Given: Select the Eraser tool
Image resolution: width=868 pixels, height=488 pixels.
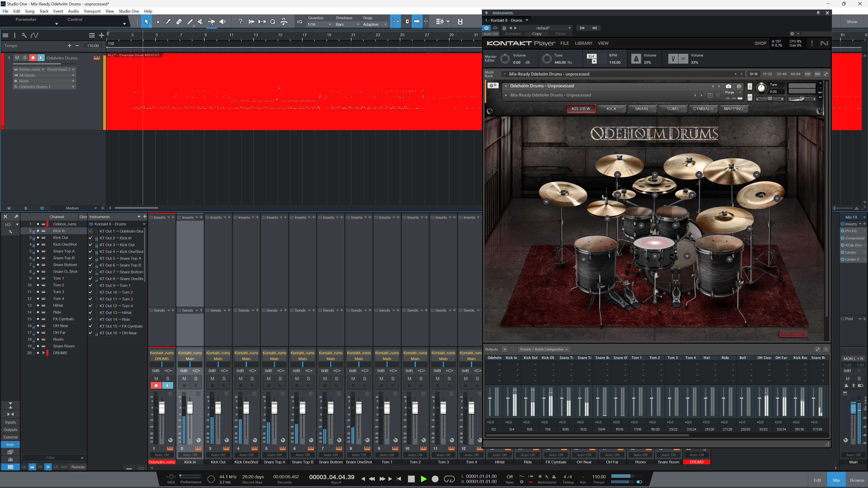Looking at the screenshot, I should click(x=179, y=21).
